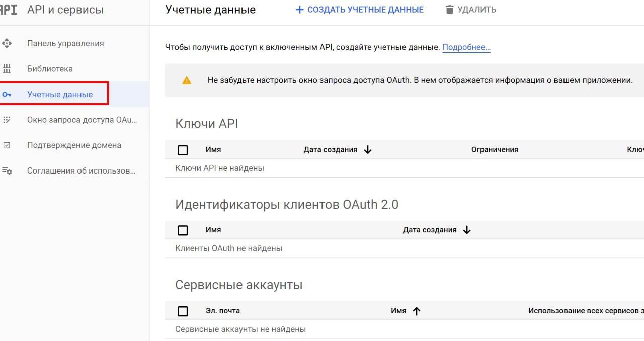Image resolution: width=644 pixels, height=341 pixels.
Task: Click the plus icon before СОЗДАТЬ УЧЕТНЫЕ ДАННЫЕ
Action: click(x=299, y=10)
